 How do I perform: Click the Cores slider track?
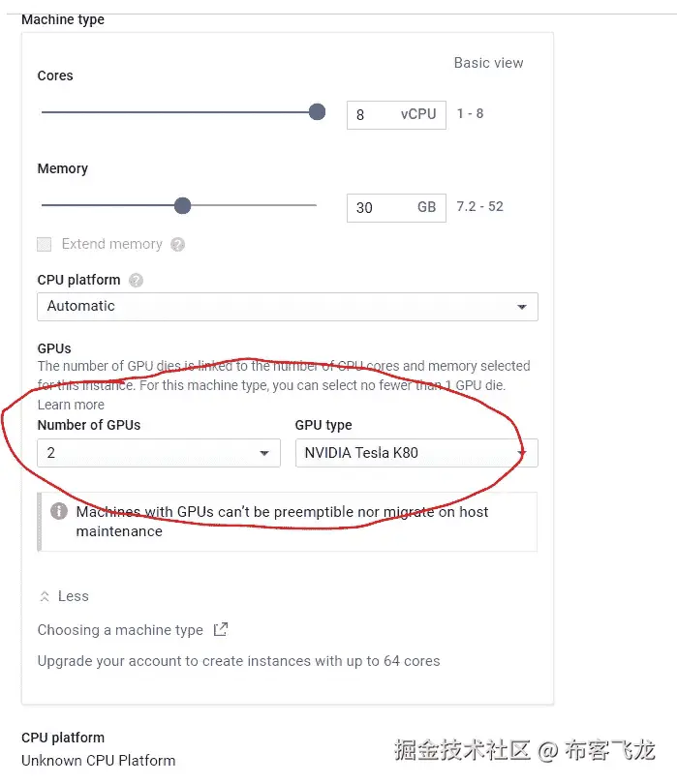coord(174,112)
